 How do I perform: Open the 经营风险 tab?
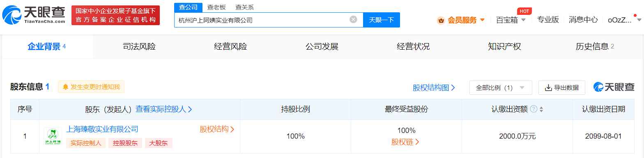pos(230,46)
